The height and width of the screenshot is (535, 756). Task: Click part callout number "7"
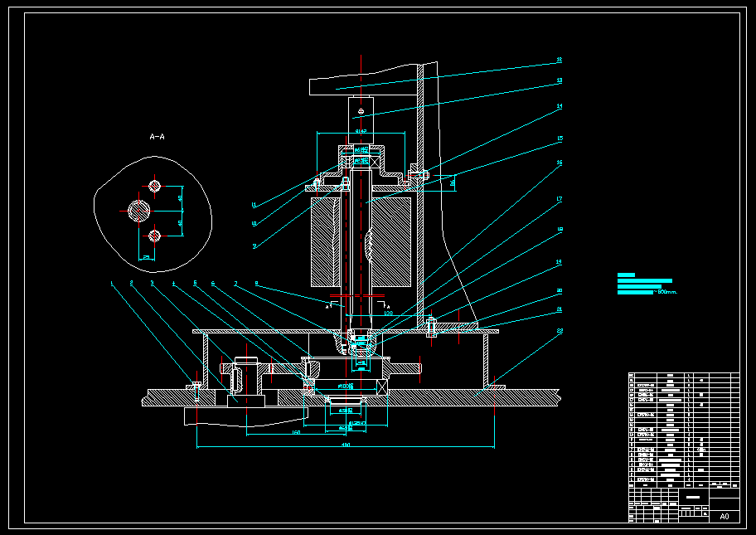(235, 284)
